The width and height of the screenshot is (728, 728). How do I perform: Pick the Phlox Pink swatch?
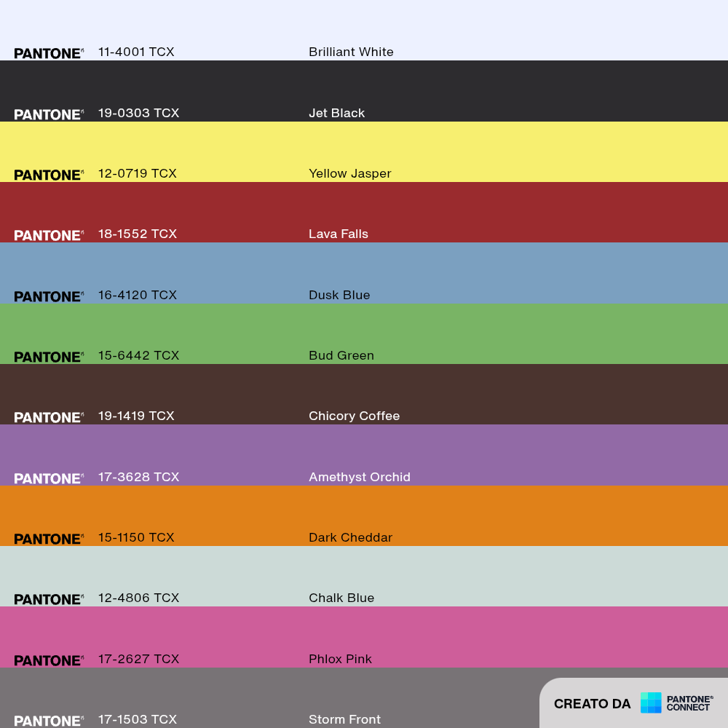(x=364, y=637)
